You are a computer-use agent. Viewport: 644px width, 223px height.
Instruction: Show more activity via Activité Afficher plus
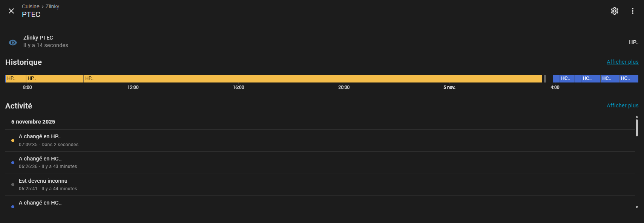point(623,105)
